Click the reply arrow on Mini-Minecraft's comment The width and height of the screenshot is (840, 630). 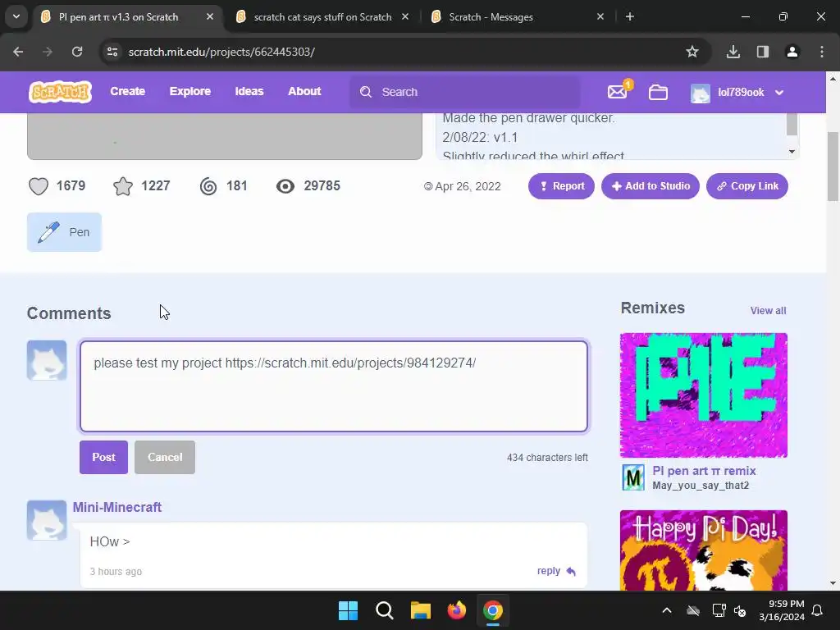tap(571, 572)
